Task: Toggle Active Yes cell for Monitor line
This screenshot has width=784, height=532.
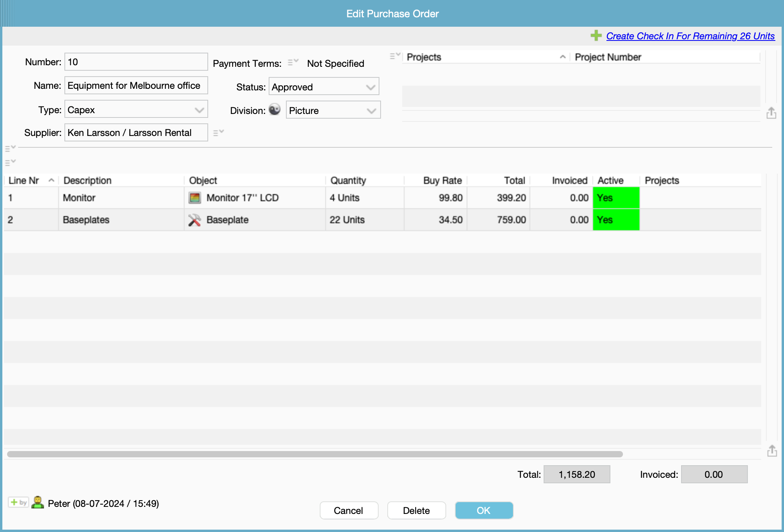Action: 615,198
